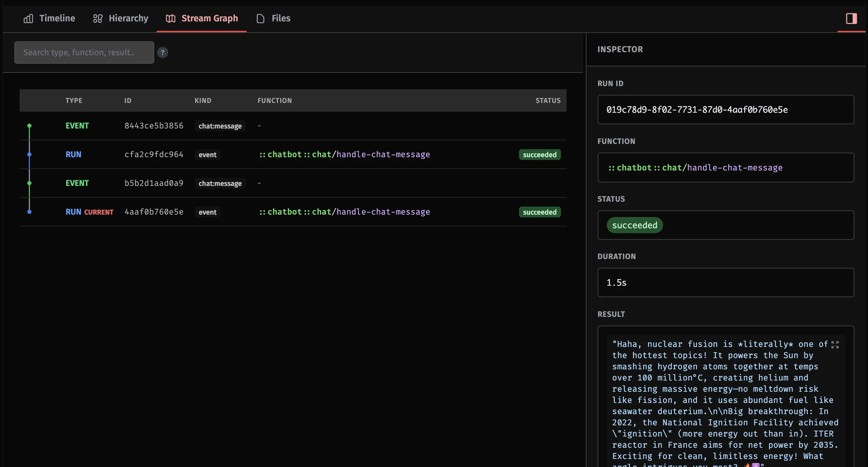
Task: Open the Files tab
Action: (281, 18)
